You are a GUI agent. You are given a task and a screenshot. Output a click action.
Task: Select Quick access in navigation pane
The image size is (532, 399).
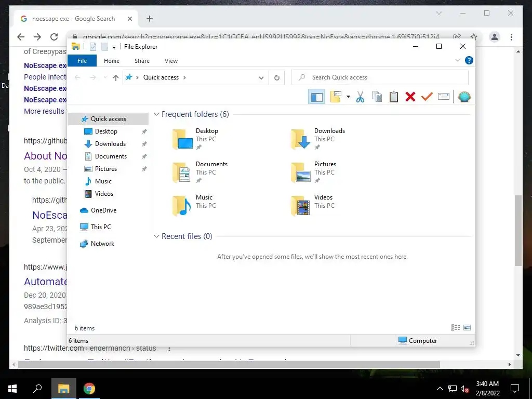click(x=108, y=119)
